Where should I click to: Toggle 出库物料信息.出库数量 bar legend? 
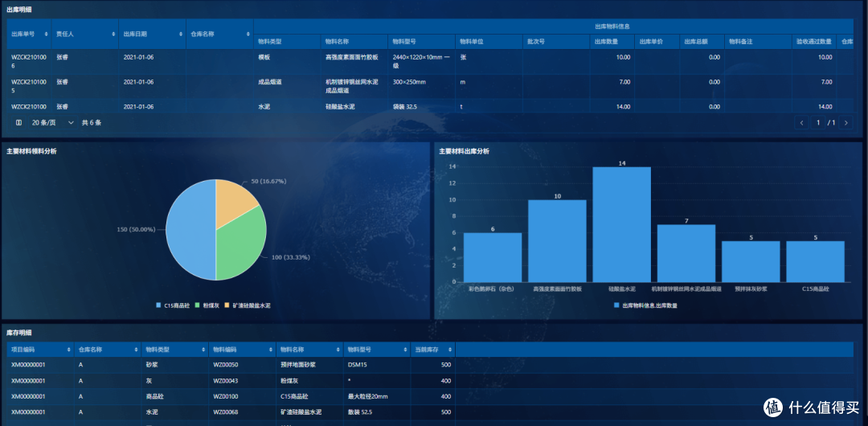pos(645,305)
